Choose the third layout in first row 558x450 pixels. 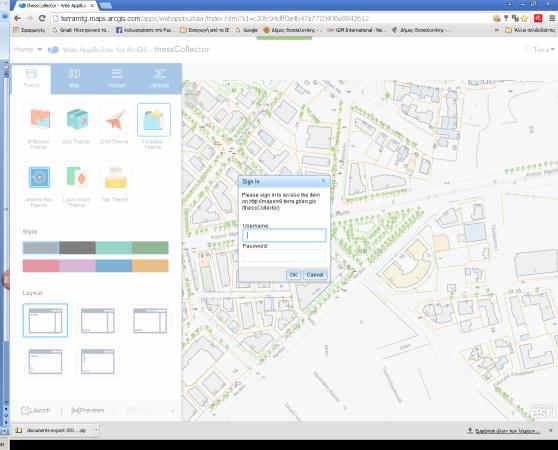tap(150, 321)
